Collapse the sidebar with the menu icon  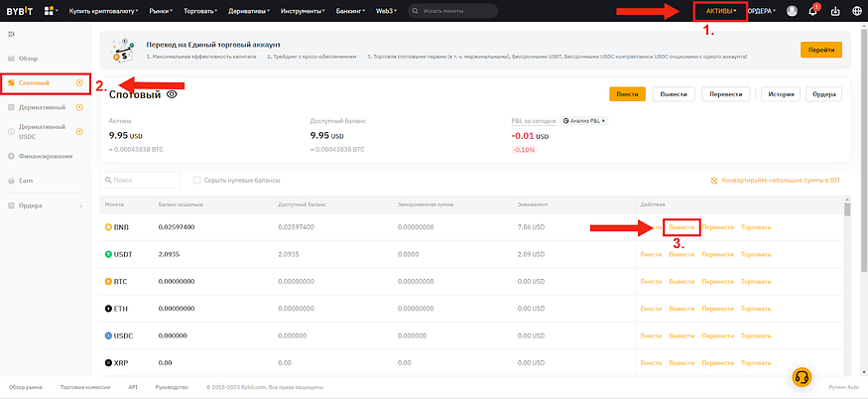11,35
